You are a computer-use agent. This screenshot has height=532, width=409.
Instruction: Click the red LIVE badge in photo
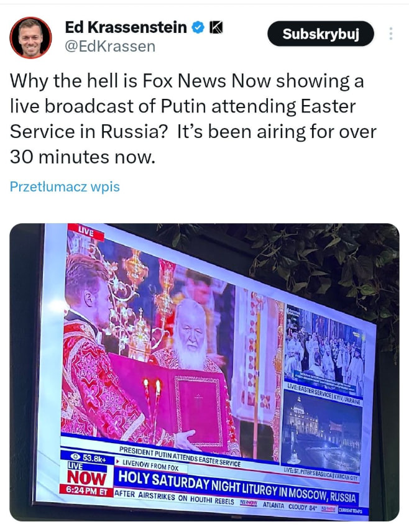86,232
